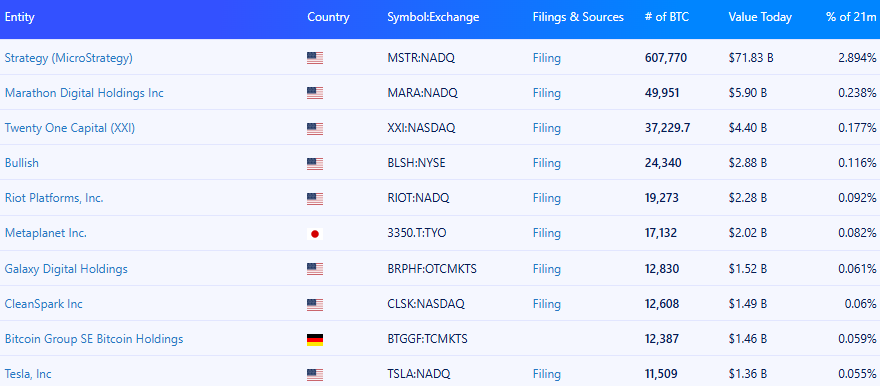
Task: Click the Japan flag next to Metaplanet Inc.
Action: click(x=315, y=233)
